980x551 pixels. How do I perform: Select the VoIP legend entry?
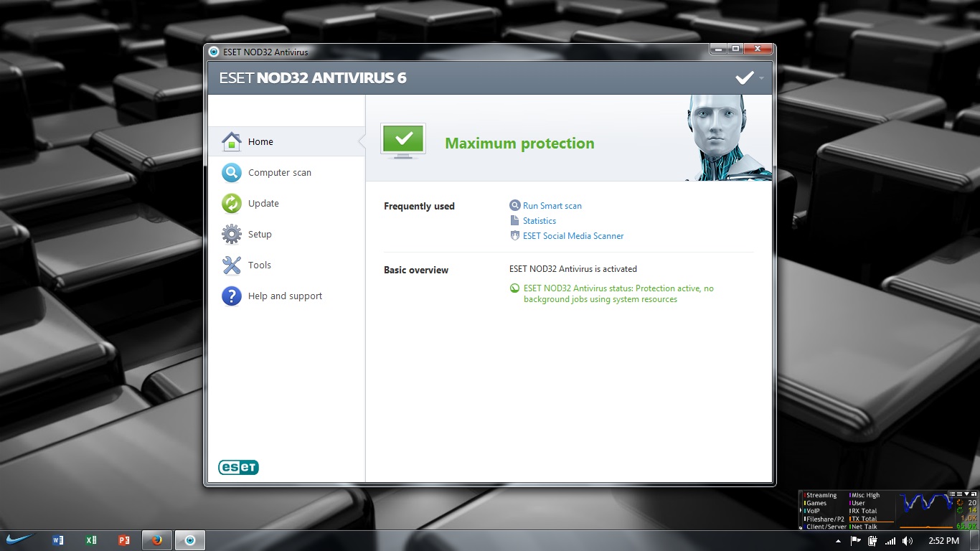(812, 511)
